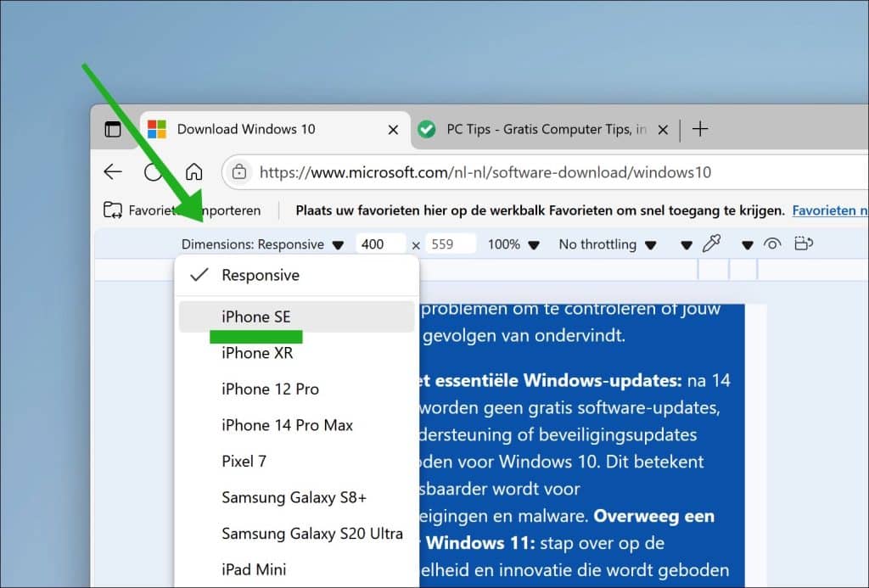Choose iPad Mini device

296,569
